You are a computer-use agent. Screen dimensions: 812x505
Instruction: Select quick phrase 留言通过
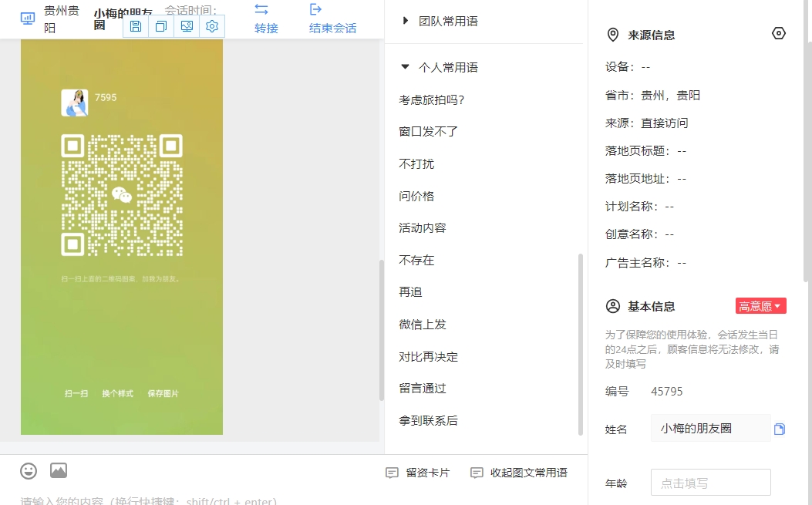(x=423, y=389)
